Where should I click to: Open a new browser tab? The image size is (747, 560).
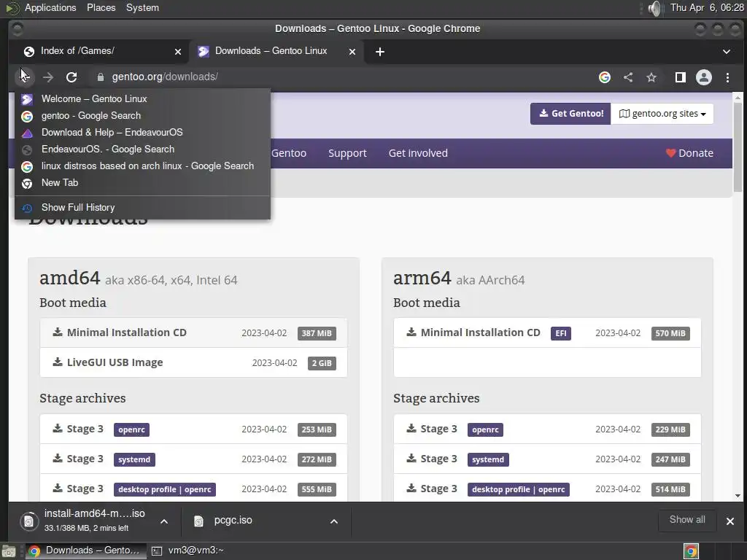[x=379, y=52]
